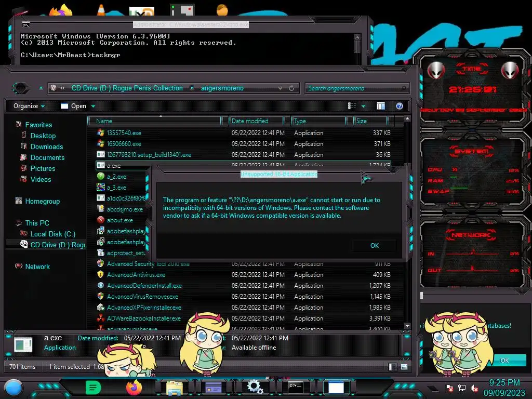The image size is (532, 399).
Task: Switch to large icons view in status bar
Action: (404, 367)
